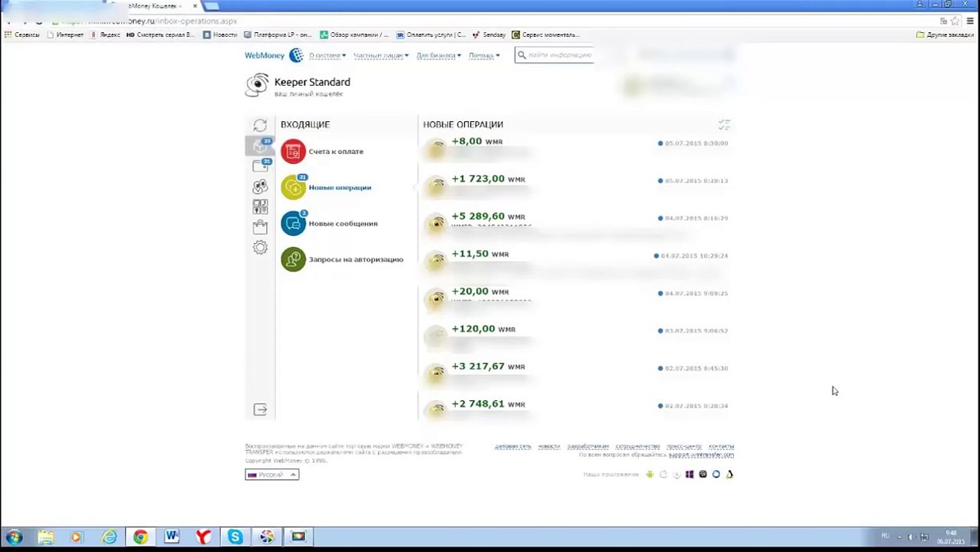Screen dimensions: 980x552
Task: Click the magnifier icon in search field
Action: (521, 55)
